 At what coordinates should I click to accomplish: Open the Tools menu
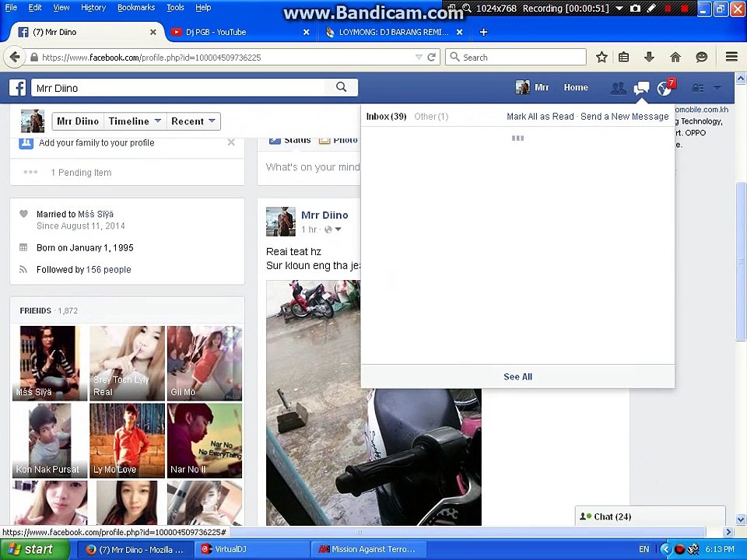(x=175, y=7)
